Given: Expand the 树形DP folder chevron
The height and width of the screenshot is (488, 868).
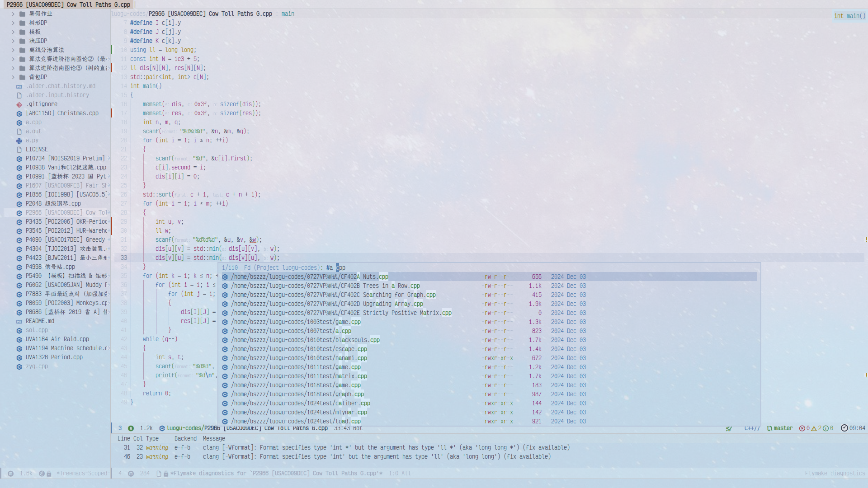Looking at the screenshot, I should (13, 23).
